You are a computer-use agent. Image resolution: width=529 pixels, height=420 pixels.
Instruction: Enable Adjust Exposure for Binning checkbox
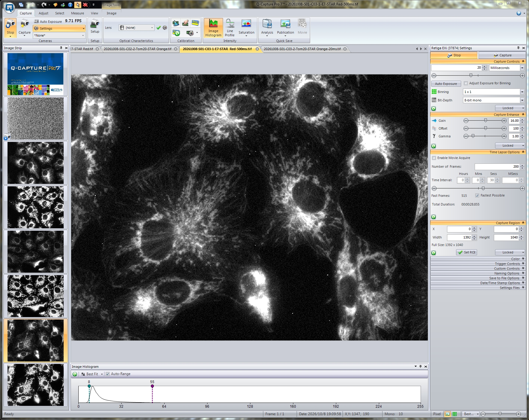click(x=466, y=83)
